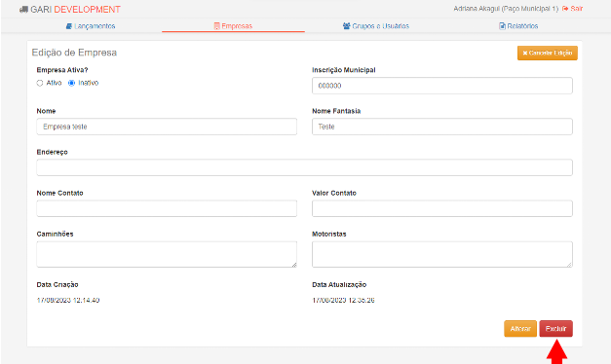Click the Endereço input field
The height and width of the screenshot is (364, 611).
pyautogui.click(x=304, y=167)
